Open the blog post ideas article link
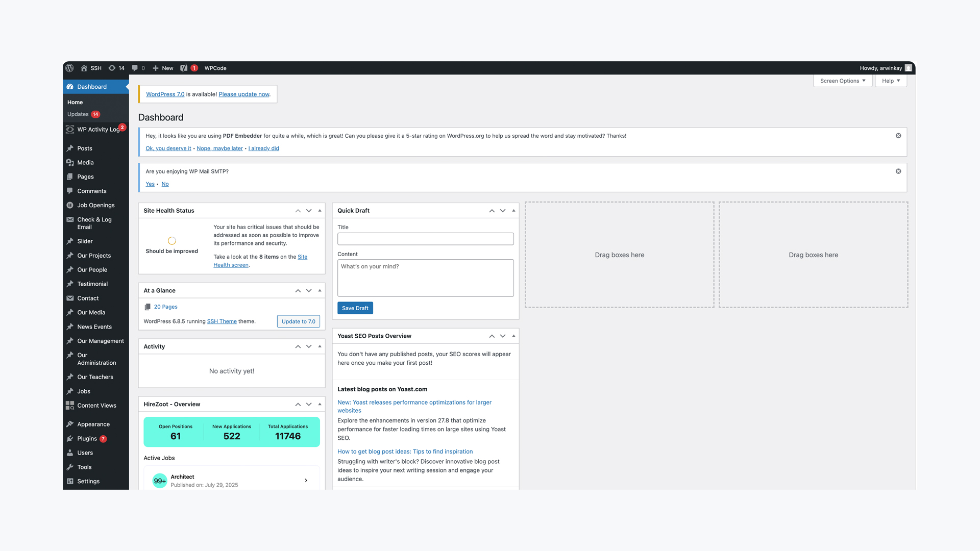This screenshot has height=551, width=980. point(405,452)
